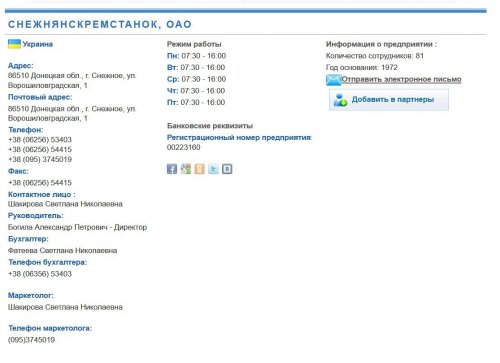Screen dimensions: 500x363
Task: Click the add-partner person icon
Action: click(341, 100)
